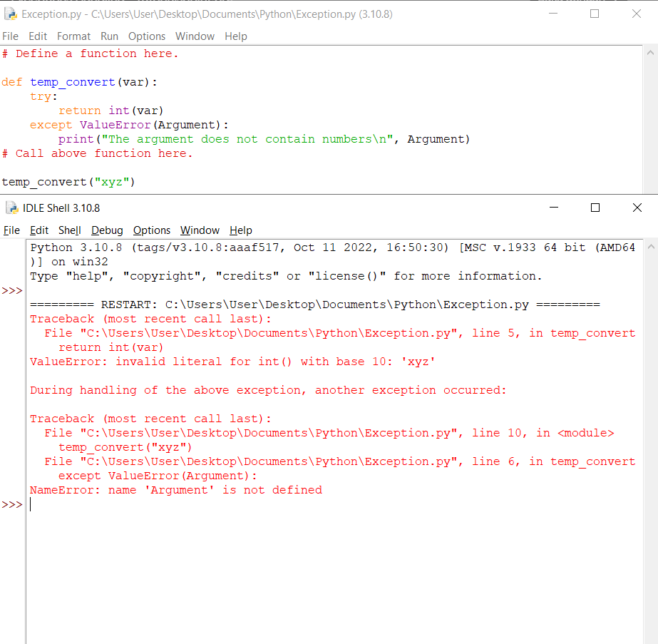Open the Shell menu in IDLE Shell
This screenshot has height=644, width=658.
tap(69, 230)
